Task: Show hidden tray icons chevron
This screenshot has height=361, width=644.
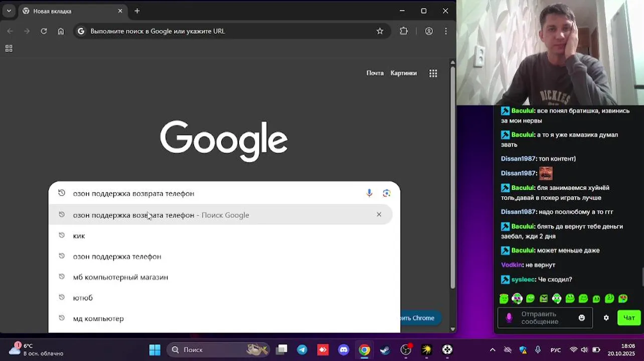Action: 493,349
